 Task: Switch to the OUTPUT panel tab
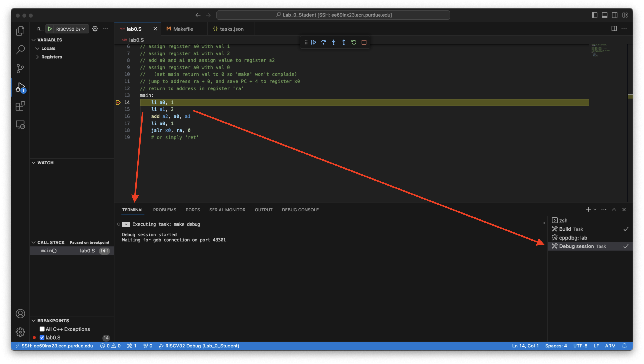(264, 210)
